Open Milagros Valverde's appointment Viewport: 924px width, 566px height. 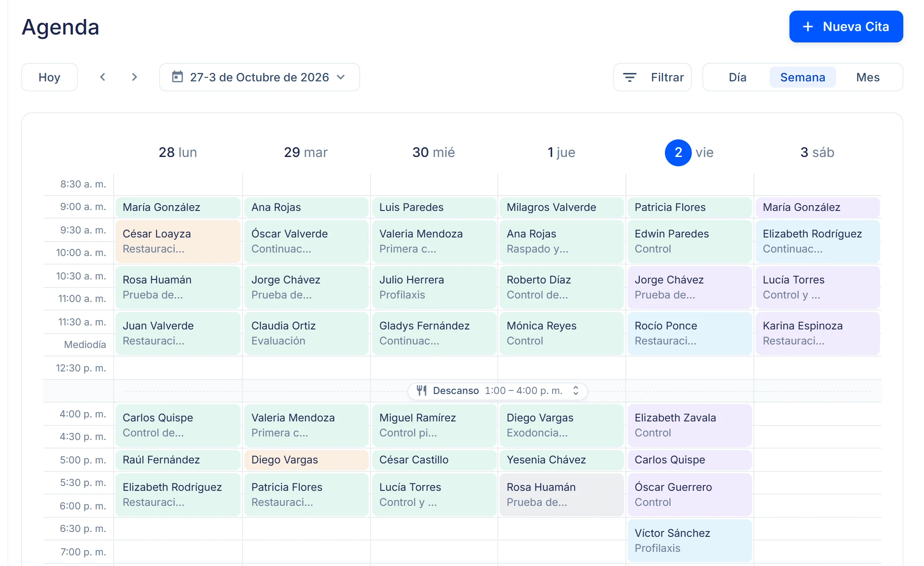561,207
